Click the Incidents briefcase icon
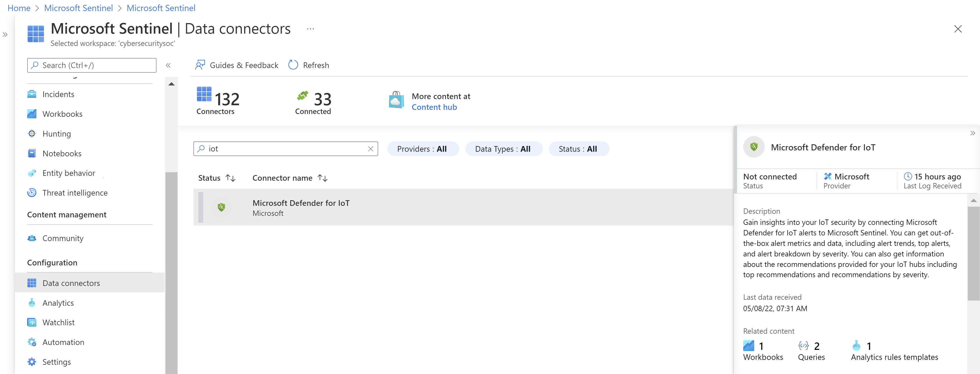The height and width of the screenshot is (374, 980). click(x=32, y=94)
